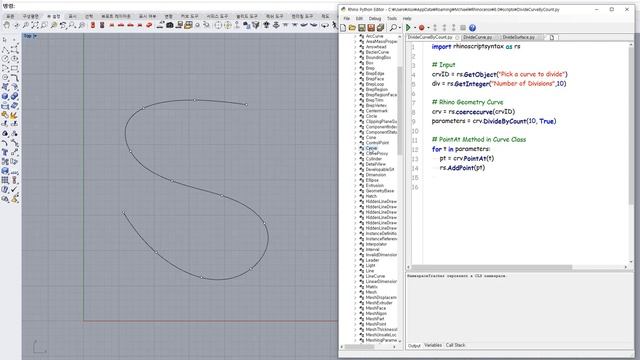The image size is (640, 360).
Task: Select the Call Stack tab at bottom
Action: pos(455,345)
